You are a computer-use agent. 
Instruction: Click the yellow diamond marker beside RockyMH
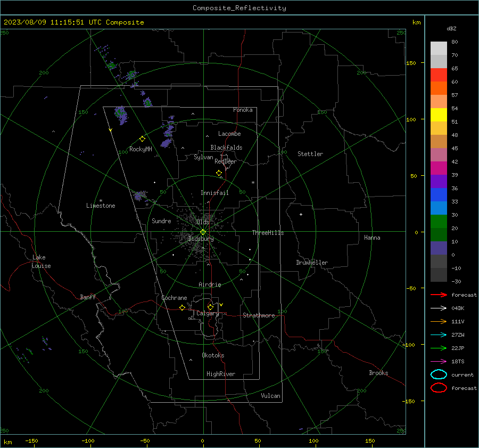click(142, 139)
